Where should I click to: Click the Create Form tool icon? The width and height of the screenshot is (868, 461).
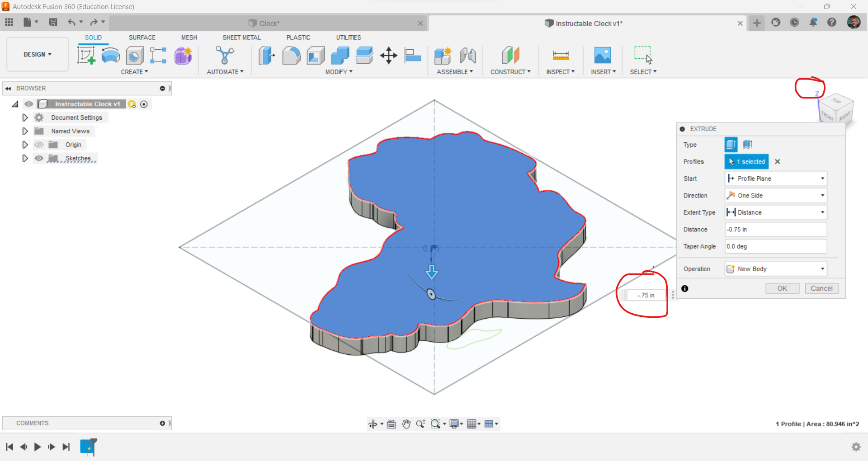click(x=183, y=56)
